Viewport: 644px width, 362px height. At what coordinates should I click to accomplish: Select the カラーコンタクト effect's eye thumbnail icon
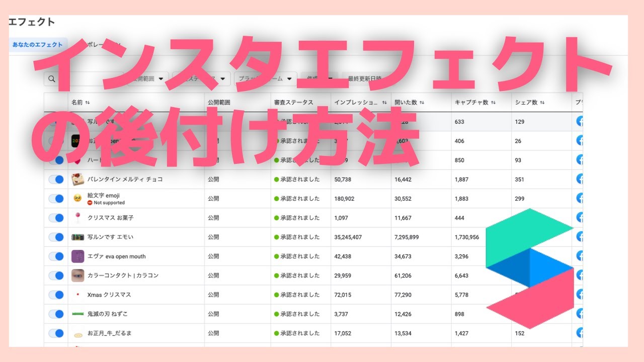pyautogui.click(x=78, y=275)
